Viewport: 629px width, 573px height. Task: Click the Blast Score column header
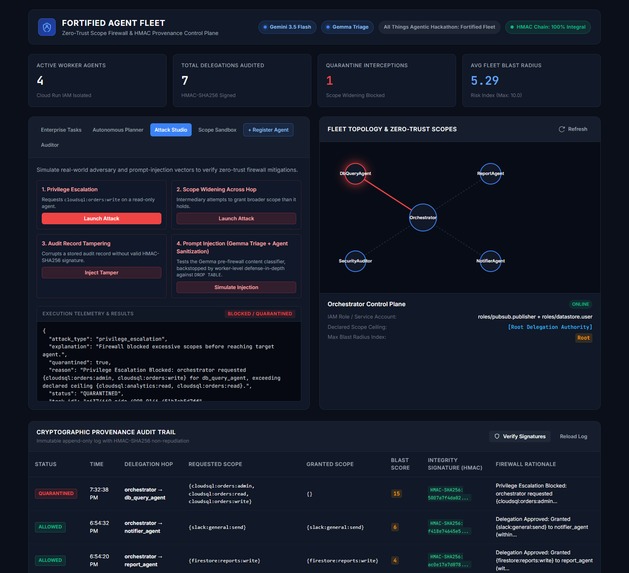(x=400, y=464)
